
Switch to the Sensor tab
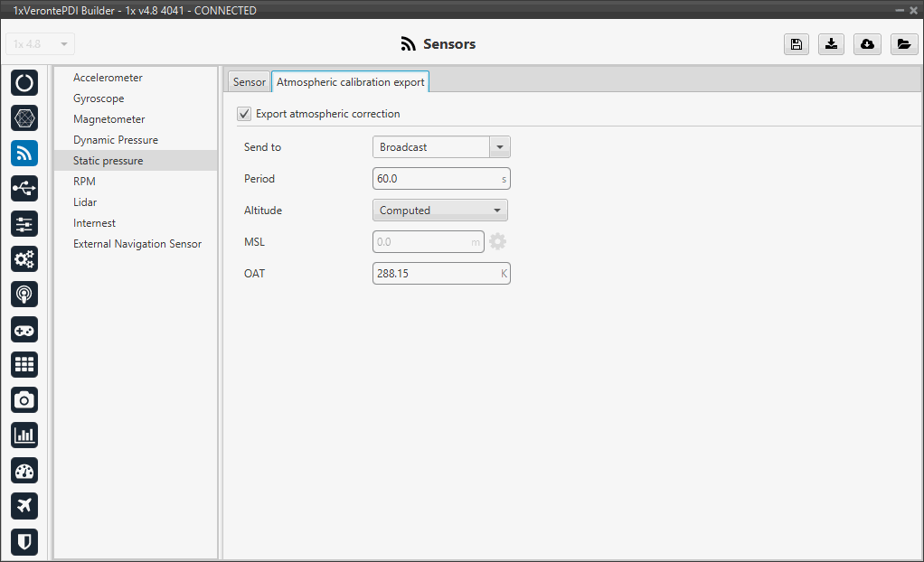point(249,82)
